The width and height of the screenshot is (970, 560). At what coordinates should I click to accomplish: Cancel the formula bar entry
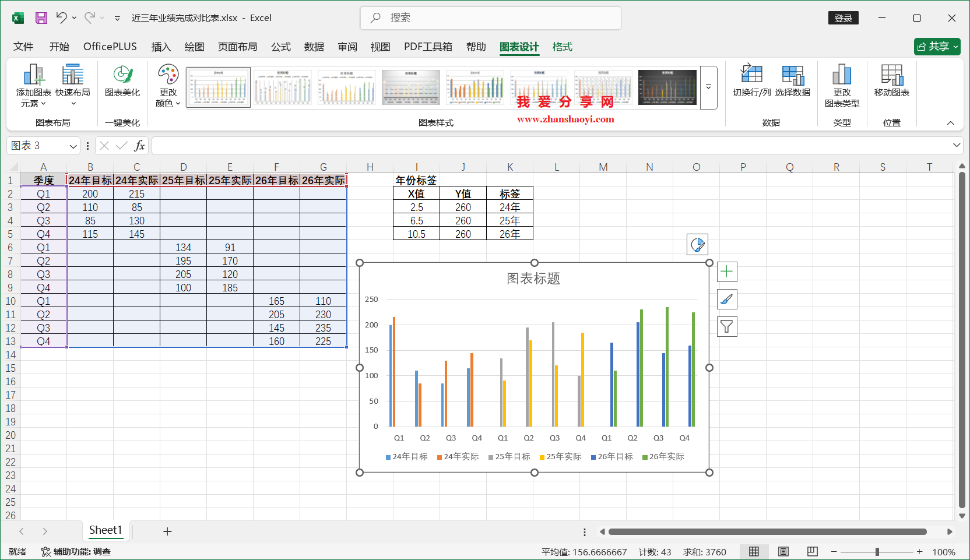tap(104, 146)
